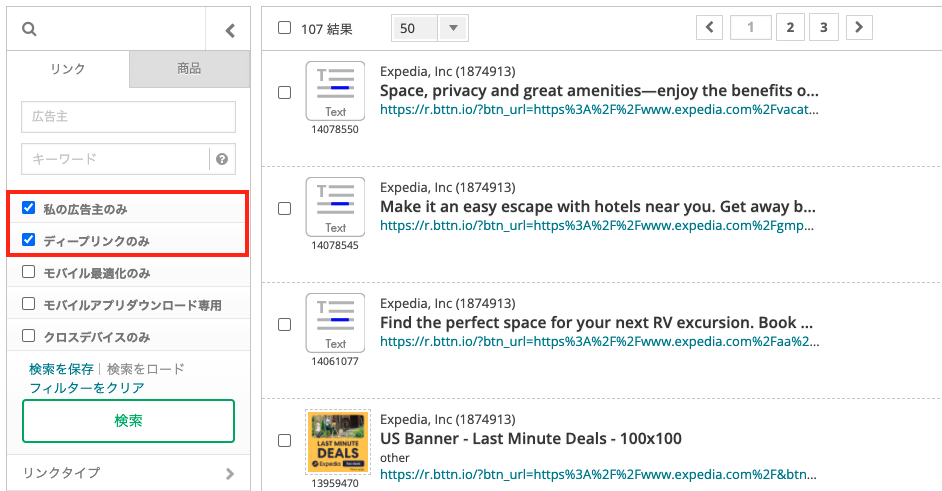Enable モバイルアプリダウンロード専用 checkbox

pos(28,303)
